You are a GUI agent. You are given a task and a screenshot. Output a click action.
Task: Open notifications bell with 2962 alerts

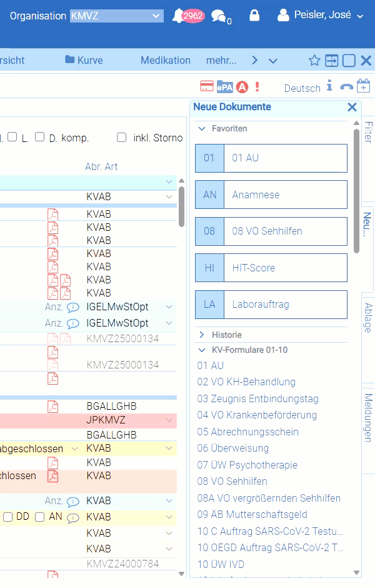click(179, 16)
